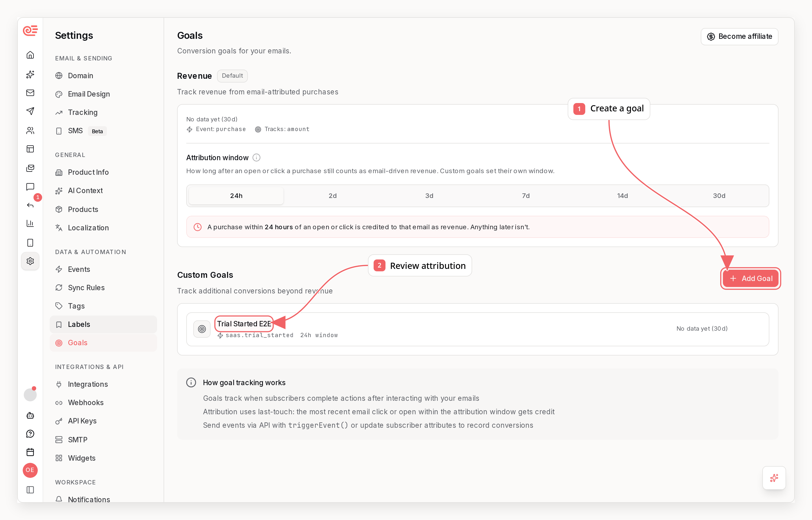Select the 2d attribution window
The image size is (812, 520).
tap(333, 196)
